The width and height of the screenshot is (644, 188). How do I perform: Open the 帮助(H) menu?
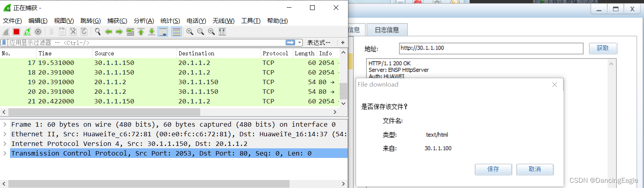point(278,21)
